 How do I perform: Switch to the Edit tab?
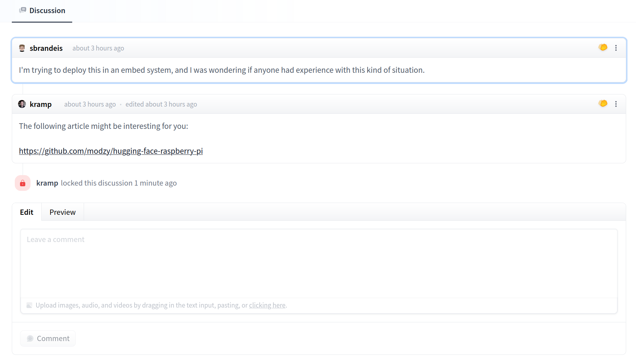point(27,212)
